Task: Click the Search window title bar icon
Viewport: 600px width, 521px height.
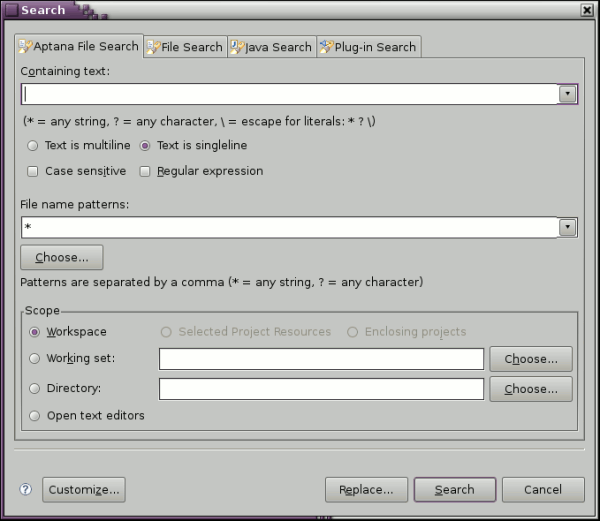Action: 11,10
